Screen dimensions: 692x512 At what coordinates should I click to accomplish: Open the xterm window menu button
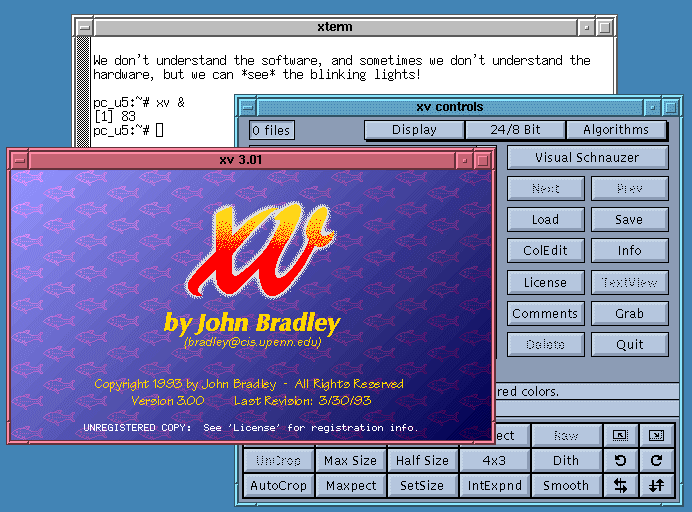(x=84, y=27)
